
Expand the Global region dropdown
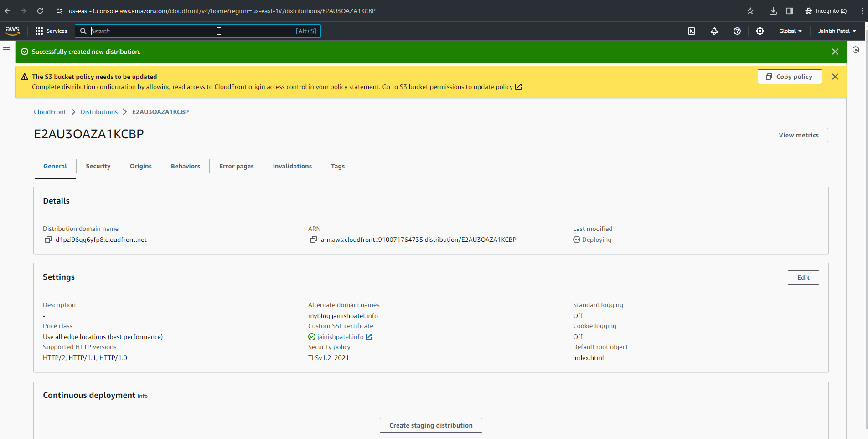[790, 31]
